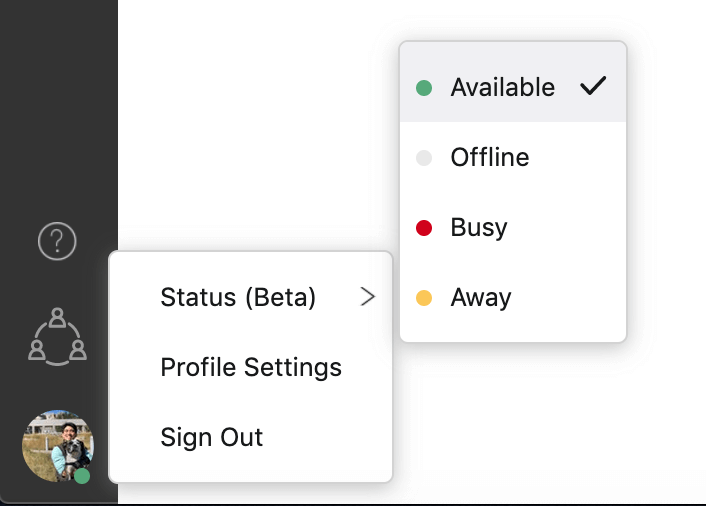Click Sign Out

pyautogui.click(x=250, y=437)
